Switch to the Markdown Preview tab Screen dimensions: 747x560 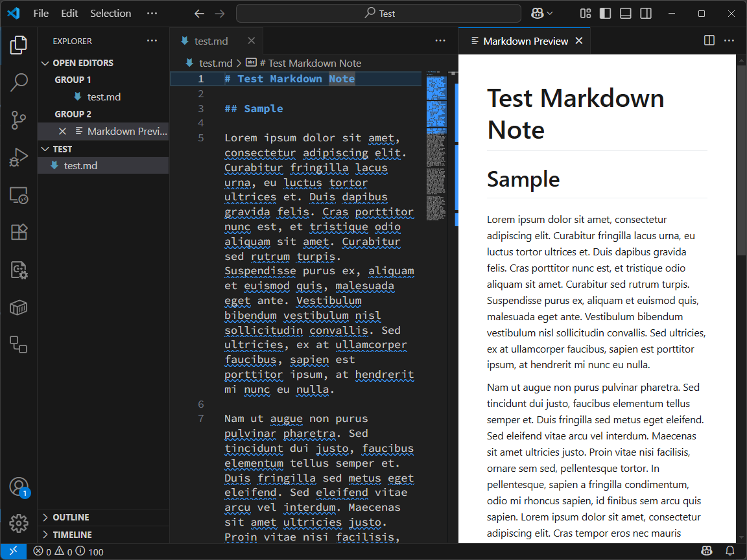coord(525,41)
